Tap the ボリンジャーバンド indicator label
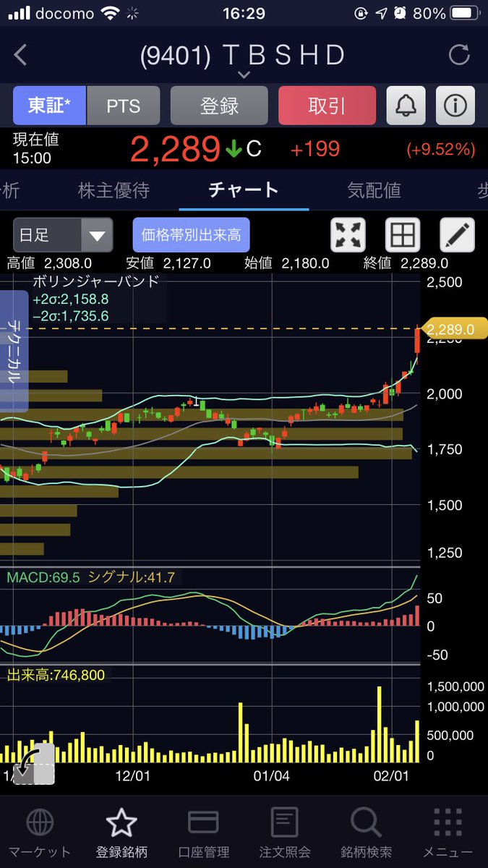The image size is (488, 868). click(95, 281)
